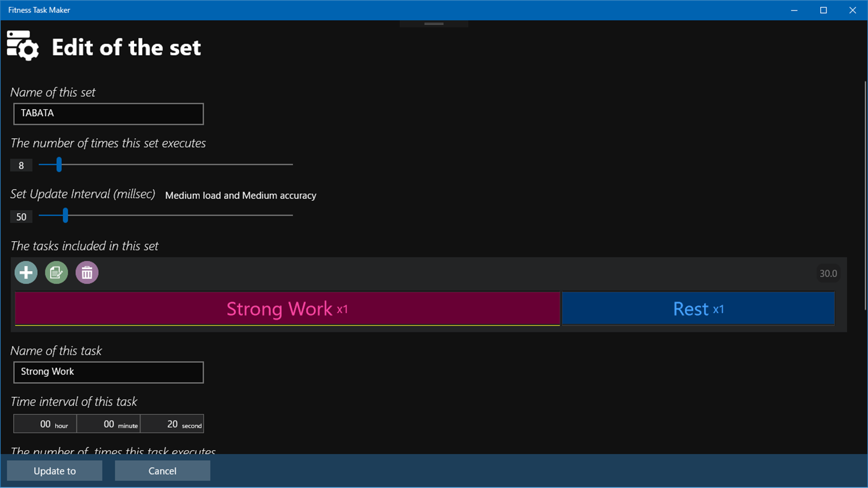868x488 pixels.
Task: Adjust the set executes slider
Action: pyautogui.click(x=59, y=164)
